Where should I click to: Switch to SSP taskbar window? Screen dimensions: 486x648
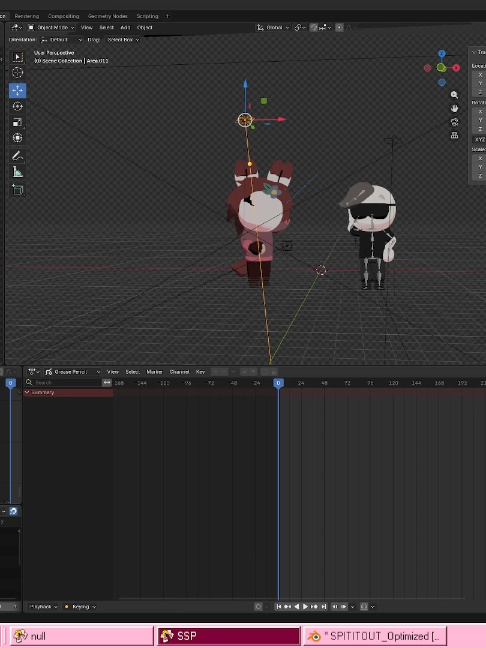point(229,636)
